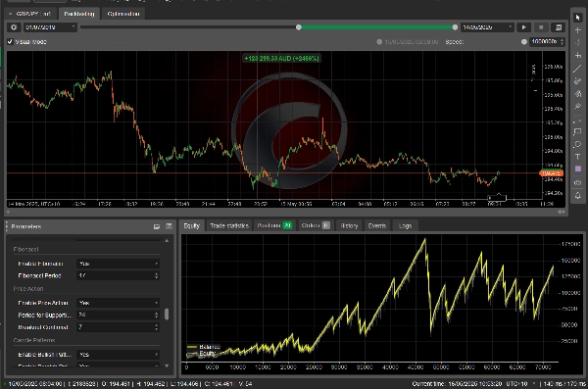Open the dotted Fibonacci levels tool
The image size is (588, 389).
[578, 120]
